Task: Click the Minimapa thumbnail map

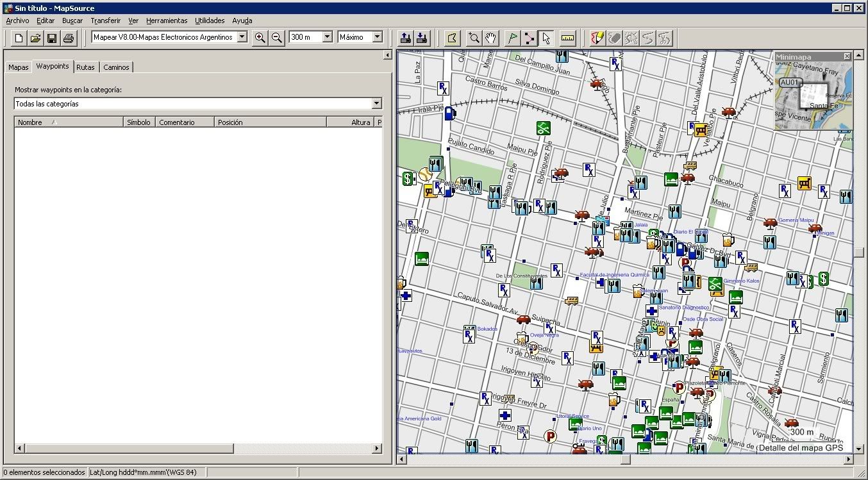Action: (x=813, y=95)
